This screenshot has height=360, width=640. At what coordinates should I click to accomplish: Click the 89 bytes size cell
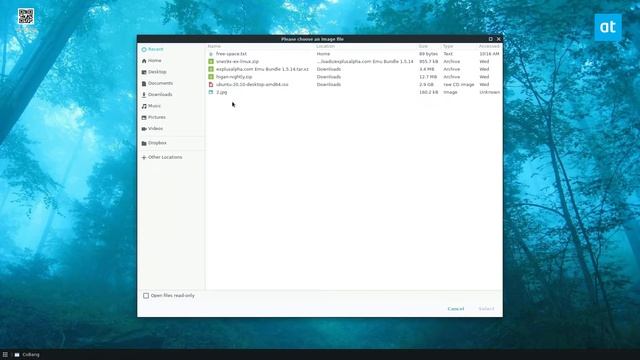click(x=428, y=54)
